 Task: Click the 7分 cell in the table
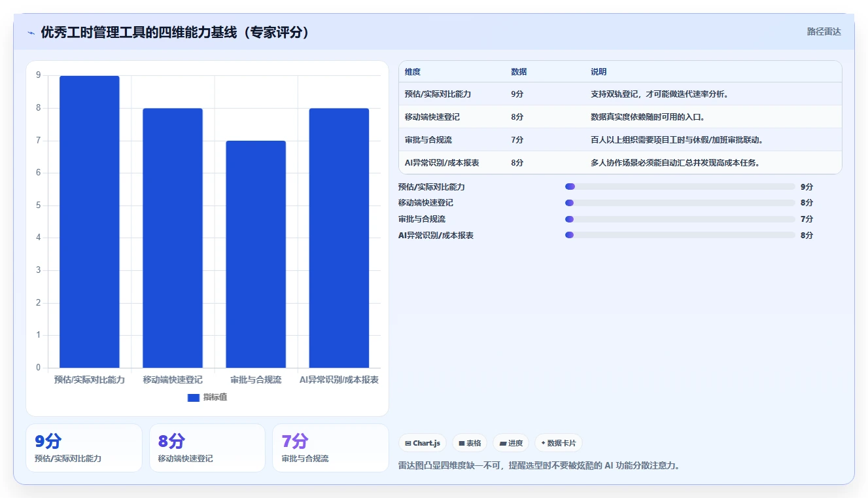517,140
